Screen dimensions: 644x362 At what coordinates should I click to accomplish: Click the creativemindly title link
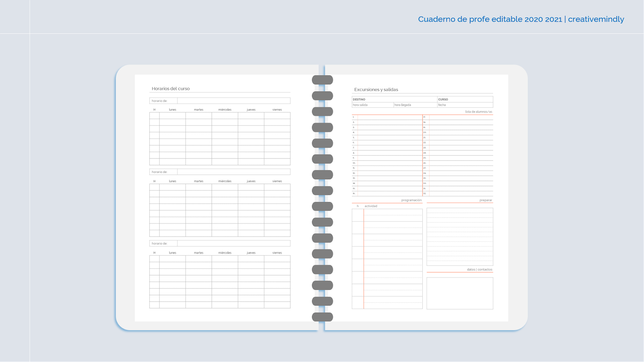tap(521, 19)
